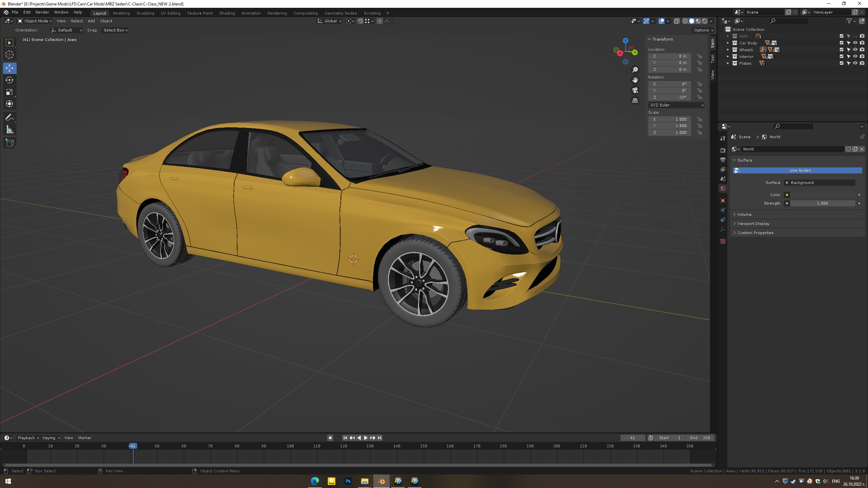Uncheck the Interior collection checkbox
The height and width of the screenshot is (488, 868).
tap(842, 57)
